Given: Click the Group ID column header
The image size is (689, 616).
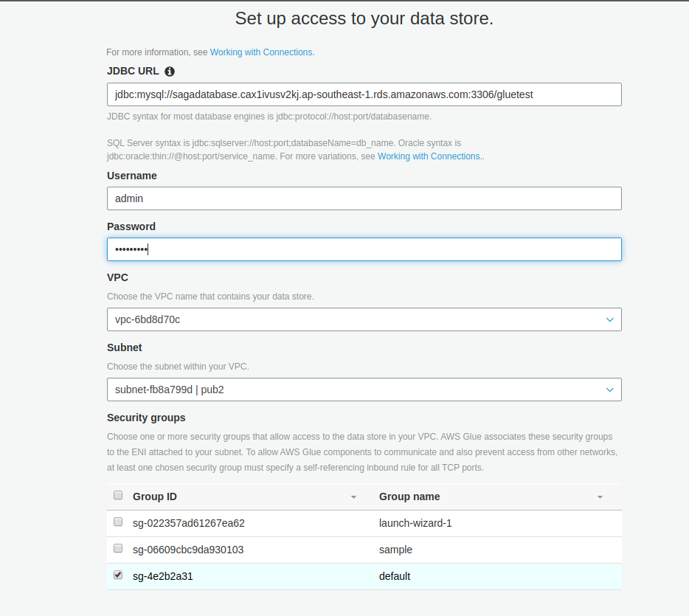Looking at the screenshot, I should point(155,496).
